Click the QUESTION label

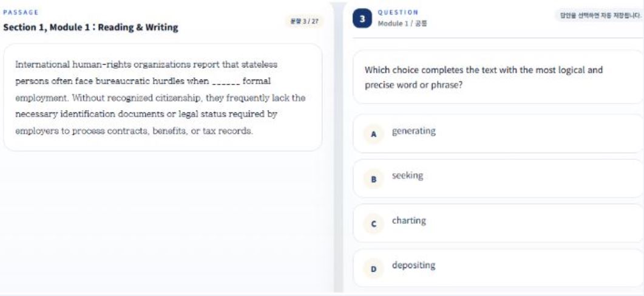398,12
